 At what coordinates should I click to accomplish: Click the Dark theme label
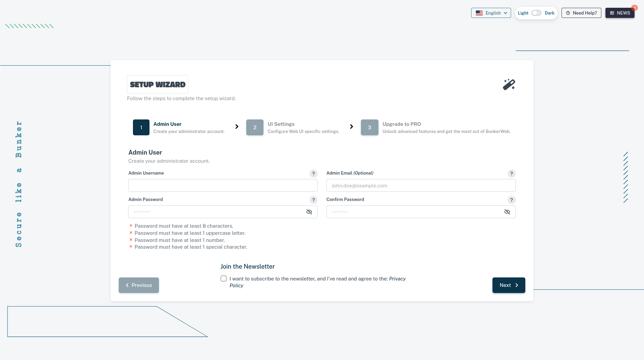(550, 13)
